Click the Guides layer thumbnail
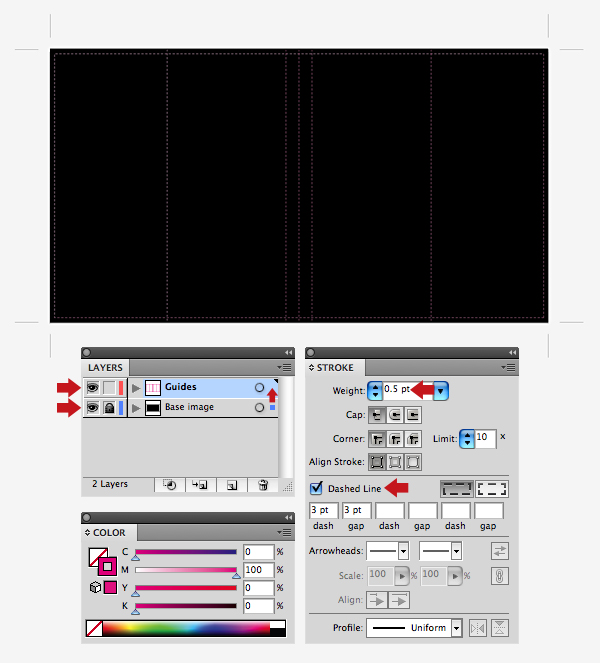Screen dimensions: 600x663 click(153, 387)
